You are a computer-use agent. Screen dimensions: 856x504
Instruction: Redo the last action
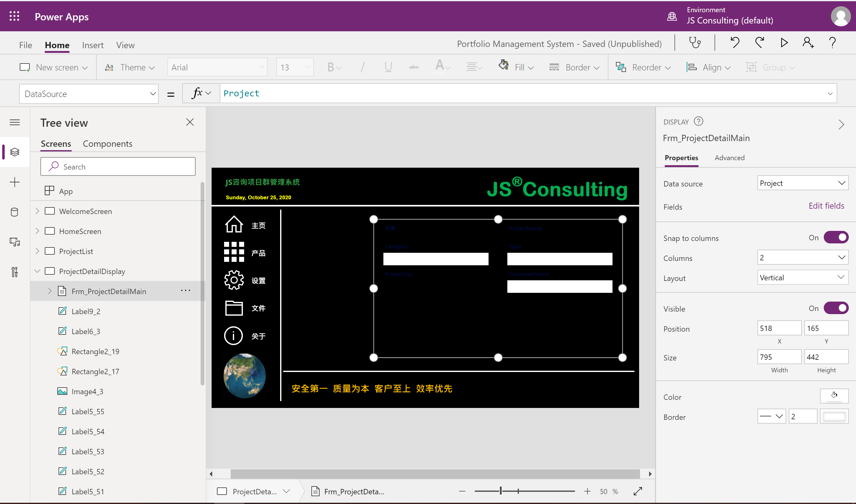pos(760,43)
